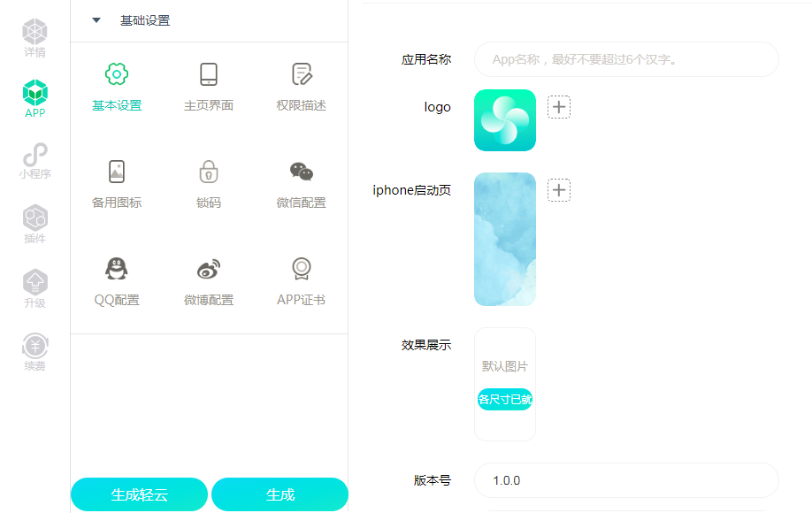This screenshot has width=812, height=513.
Task: Add an iphone启动页 image with plus
Action: pyautogui.click(x=559, y=190)
